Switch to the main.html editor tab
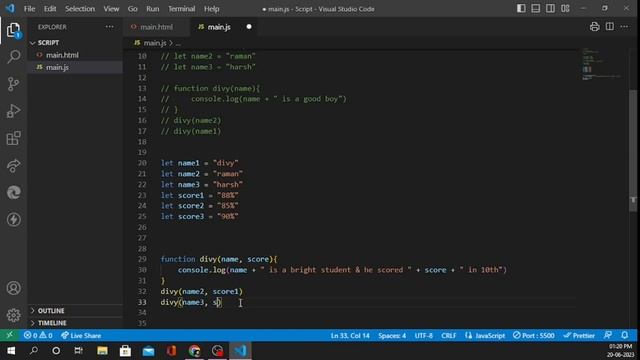The image size is (640, 360). click(156, 27)
